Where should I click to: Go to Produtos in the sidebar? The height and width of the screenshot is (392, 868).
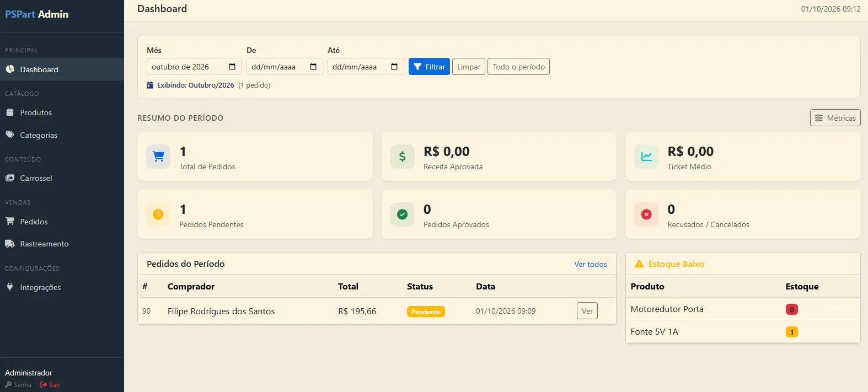pos(62,112)
